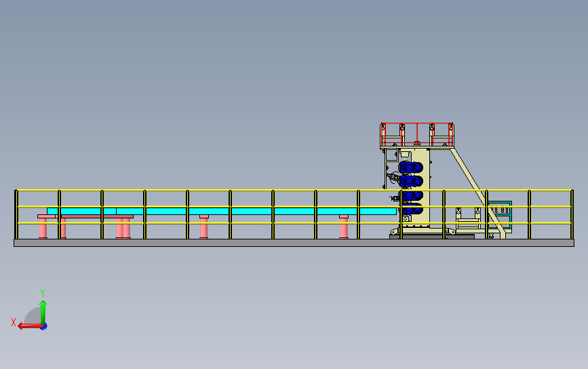Pick the pink support leg nearest the tower
This screenshot has width=588, height=369.
pyautogui.click(x=343, y=227)
